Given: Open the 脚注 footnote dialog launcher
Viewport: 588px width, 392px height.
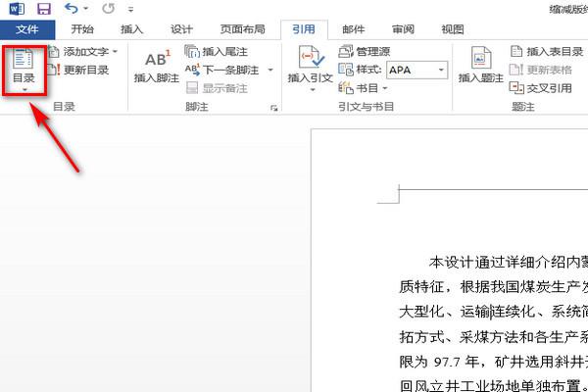Looking at the screenshot, I should pos(274,109).
